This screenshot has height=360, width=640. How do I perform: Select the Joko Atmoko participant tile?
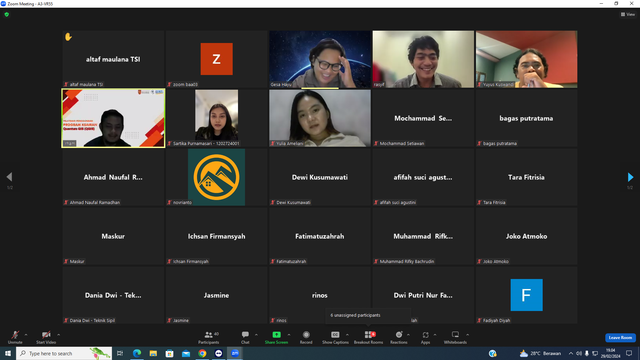[527, 236]
